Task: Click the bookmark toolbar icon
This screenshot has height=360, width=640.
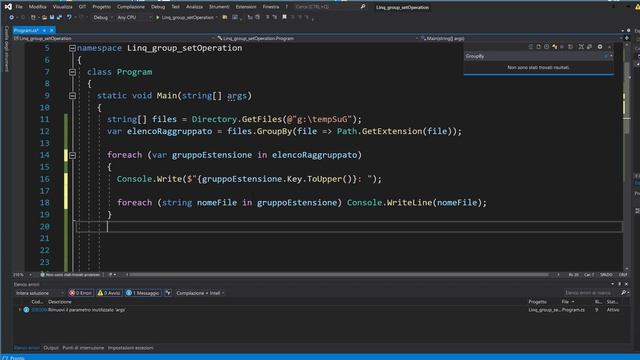Action: tap(284, 17)
